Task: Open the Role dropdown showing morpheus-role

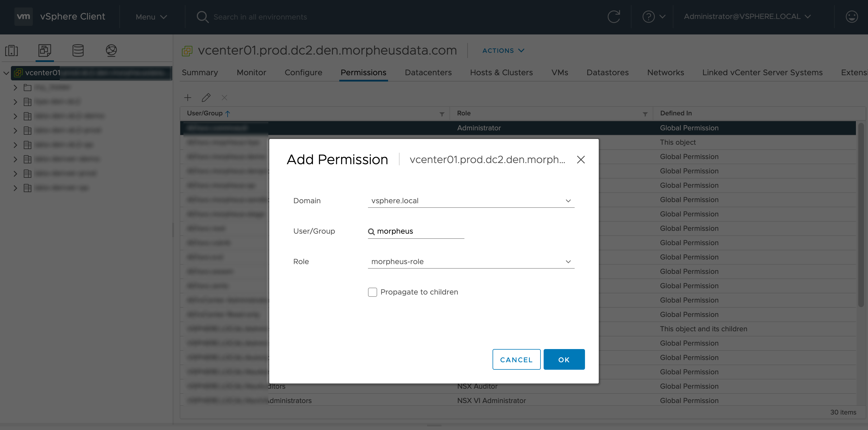Action: click(471, 262)
